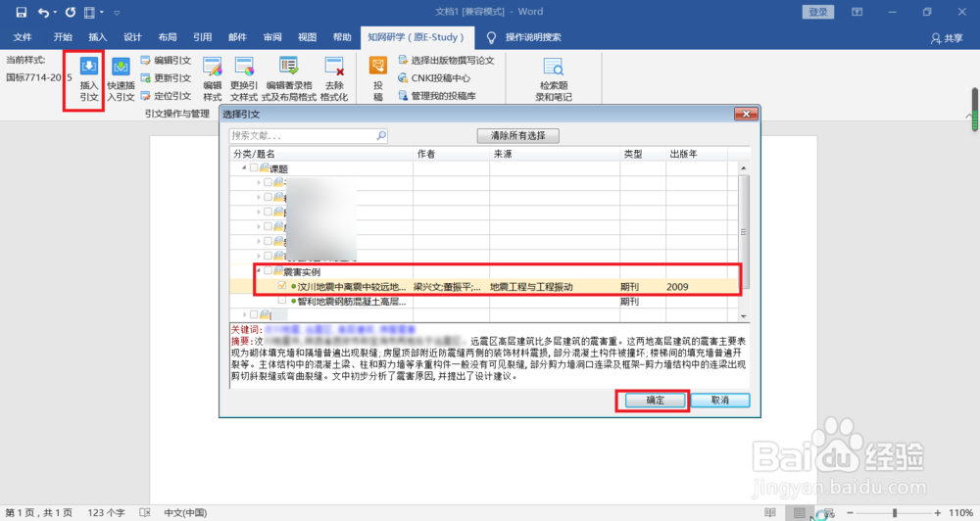Switch to Read Mode view icon in the status bar
980x521 pixels.
(770, 513)
